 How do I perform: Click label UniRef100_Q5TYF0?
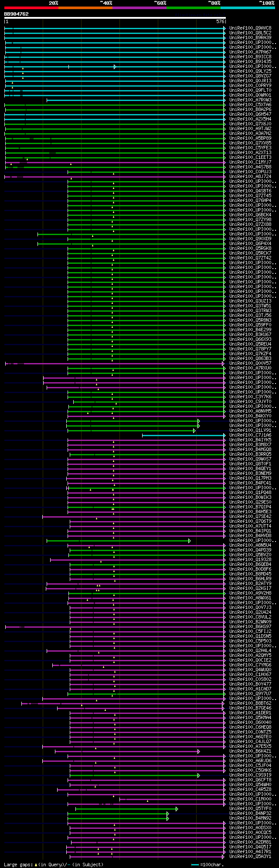tap(250, 808)
